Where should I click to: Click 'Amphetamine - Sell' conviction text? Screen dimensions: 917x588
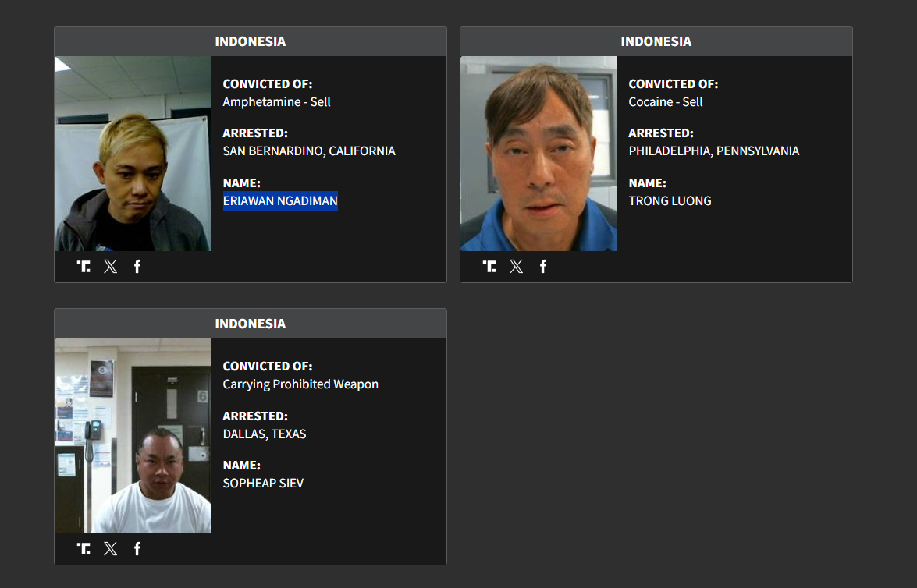pos(276,101)
